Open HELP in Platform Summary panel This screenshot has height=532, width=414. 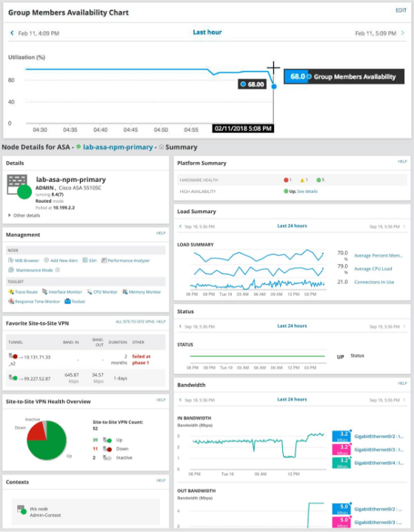pos(402,161)
